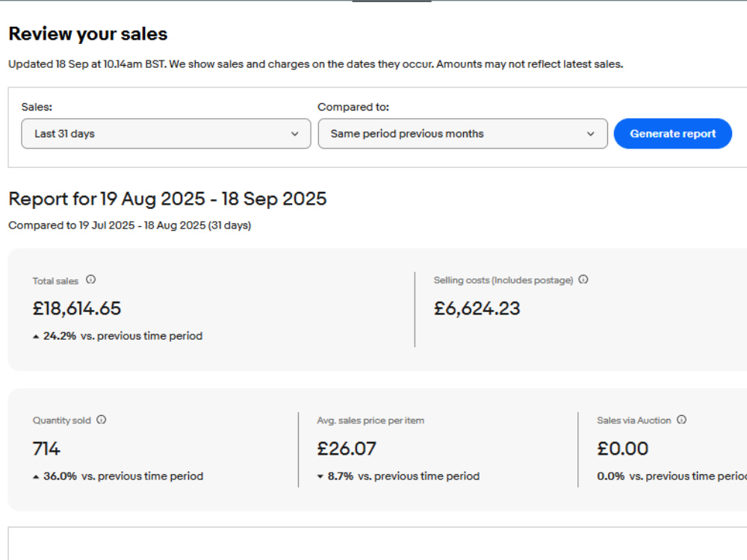
Task: Click up arrow next to 24.2% change
Action: click(36, 337)
